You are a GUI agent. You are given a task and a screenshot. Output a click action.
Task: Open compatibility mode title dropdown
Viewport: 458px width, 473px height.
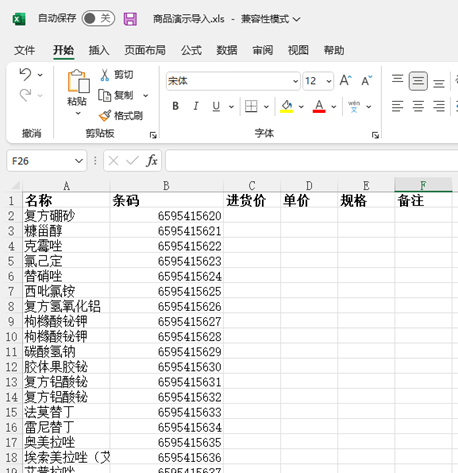296,19
